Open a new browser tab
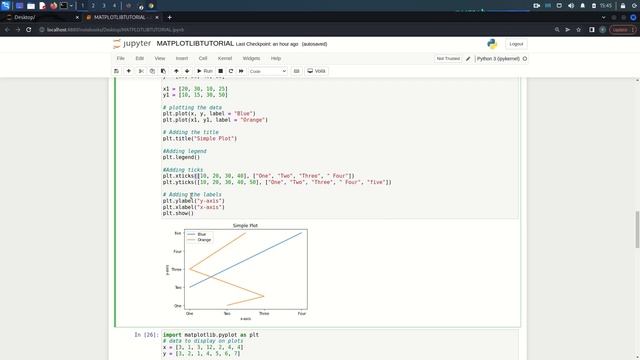640x360 pixels. (x=169, y=18)
